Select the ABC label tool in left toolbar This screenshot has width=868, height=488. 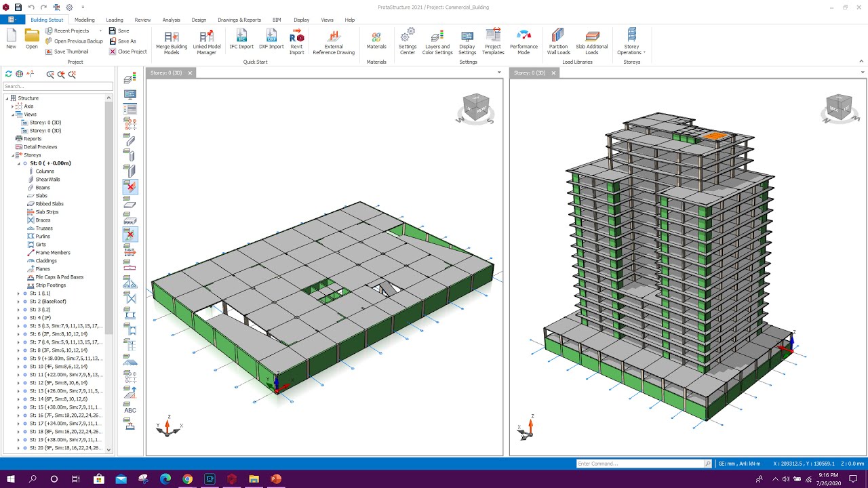pos(130,410)
